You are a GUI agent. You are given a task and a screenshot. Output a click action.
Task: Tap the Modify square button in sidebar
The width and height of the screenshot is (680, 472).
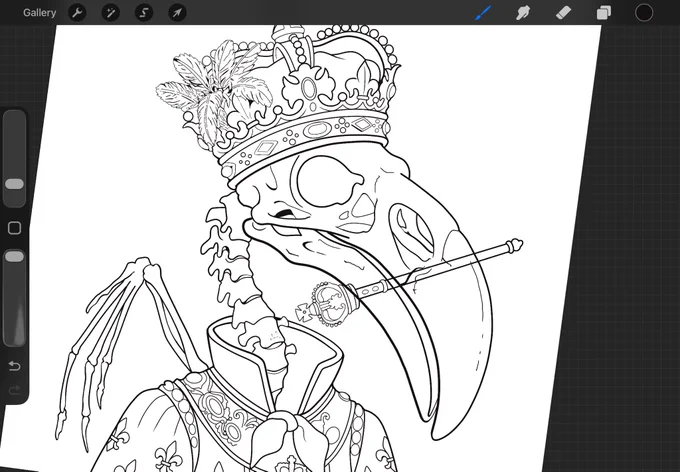(14, 228)
